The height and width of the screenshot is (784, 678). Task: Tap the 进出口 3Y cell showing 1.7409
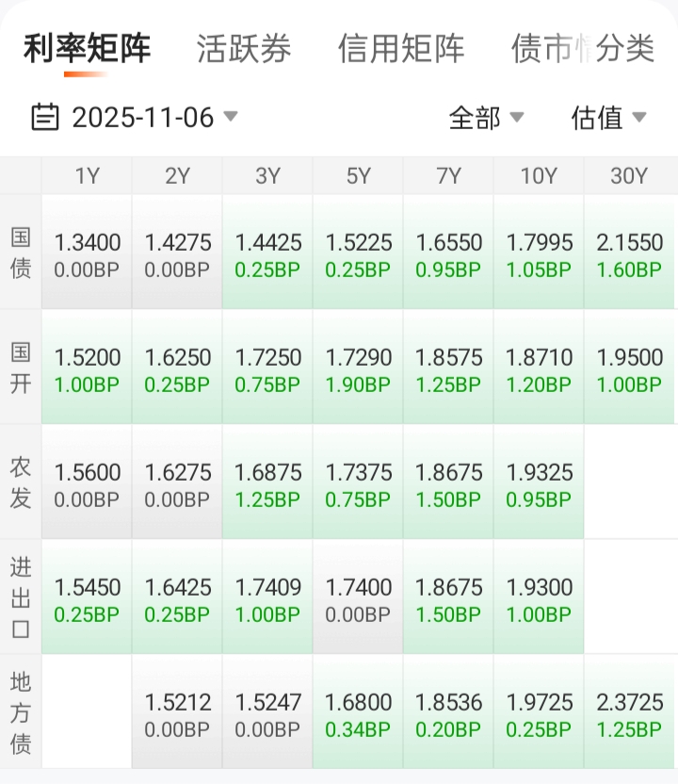(267, 599)
